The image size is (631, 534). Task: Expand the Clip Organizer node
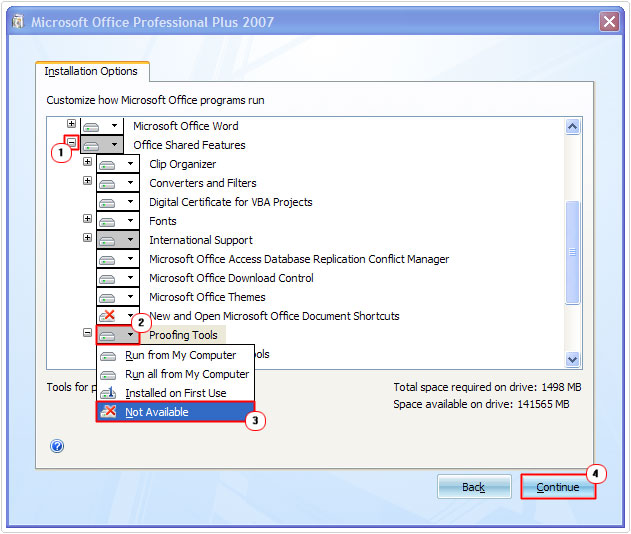[x=87, y=162]
